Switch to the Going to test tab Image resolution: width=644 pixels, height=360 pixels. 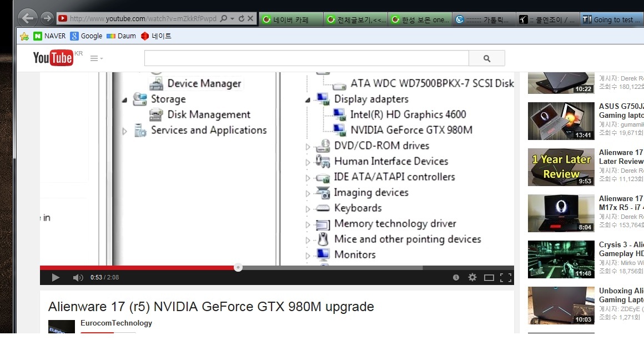coord(612,19)
